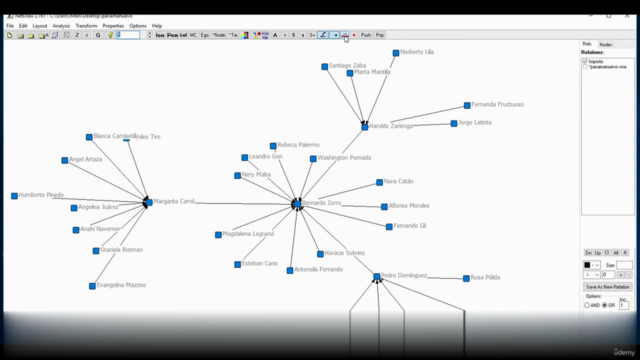Click the Margarita Carrió node
The height and width of the screenshot is (360, 640).
pyautogui.click(x=149, y=202)
